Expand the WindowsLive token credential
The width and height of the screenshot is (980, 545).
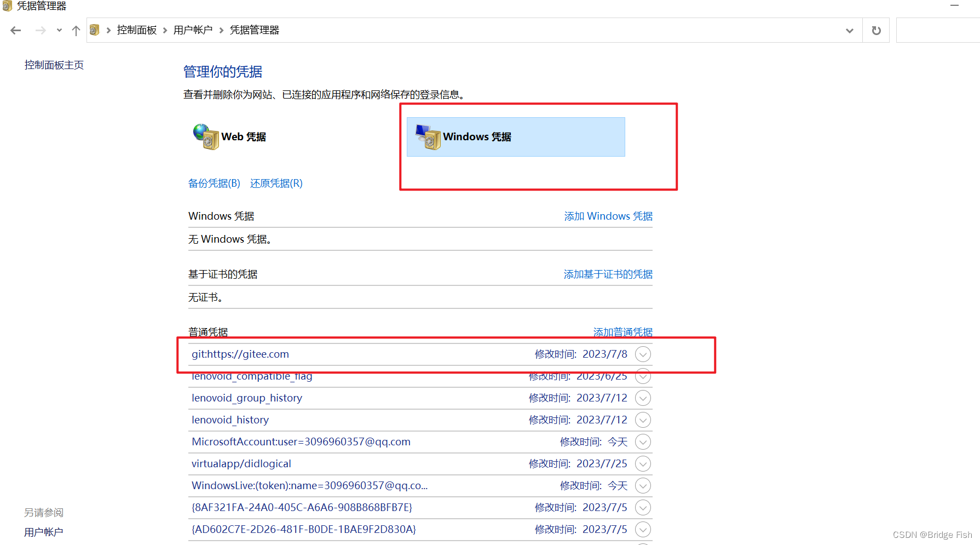point(643,485)
